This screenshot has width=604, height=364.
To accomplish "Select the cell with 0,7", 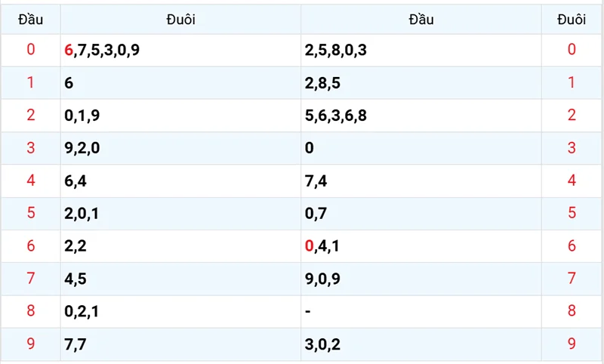I will pos(316,213).
